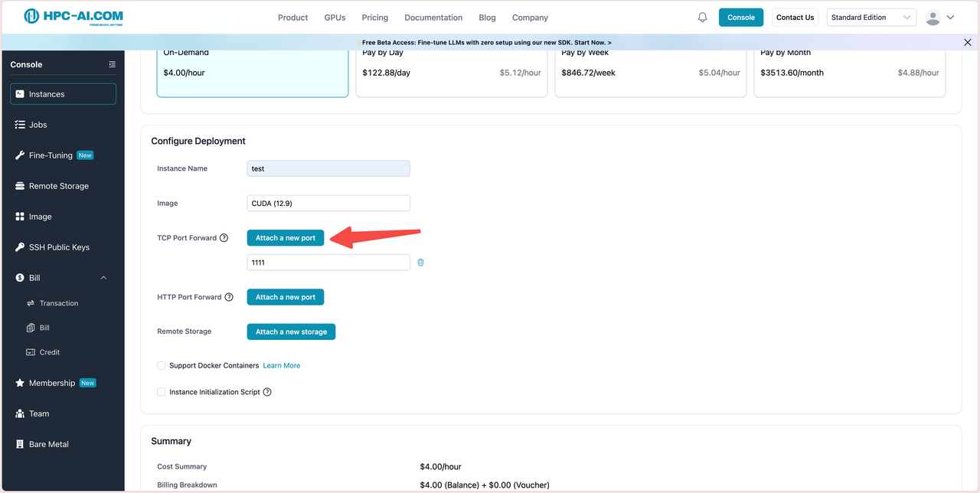Click help icon next to TCP Port Forward
This screenshot has height=493, width=980.
point(224,238)
